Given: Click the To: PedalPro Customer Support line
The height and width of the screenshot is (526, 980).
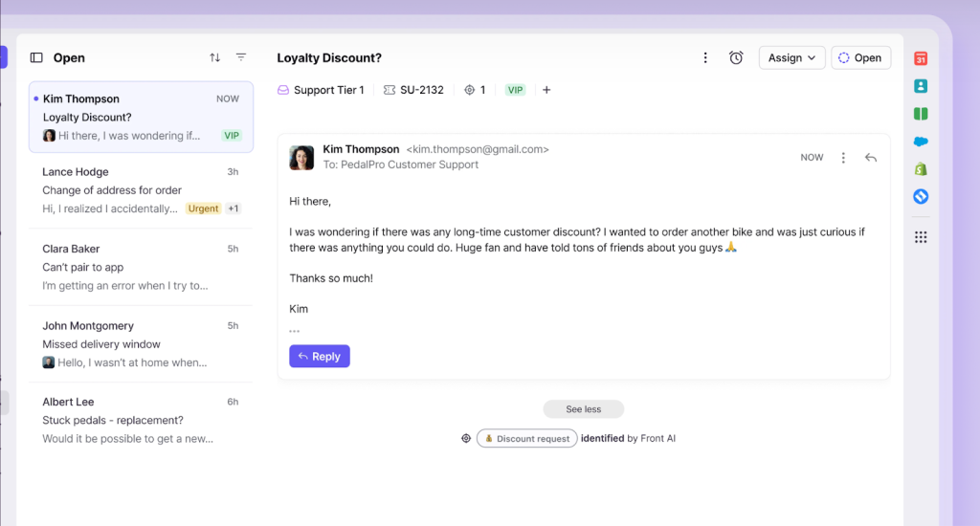Looking at the screenshot, I should [401, 164].
